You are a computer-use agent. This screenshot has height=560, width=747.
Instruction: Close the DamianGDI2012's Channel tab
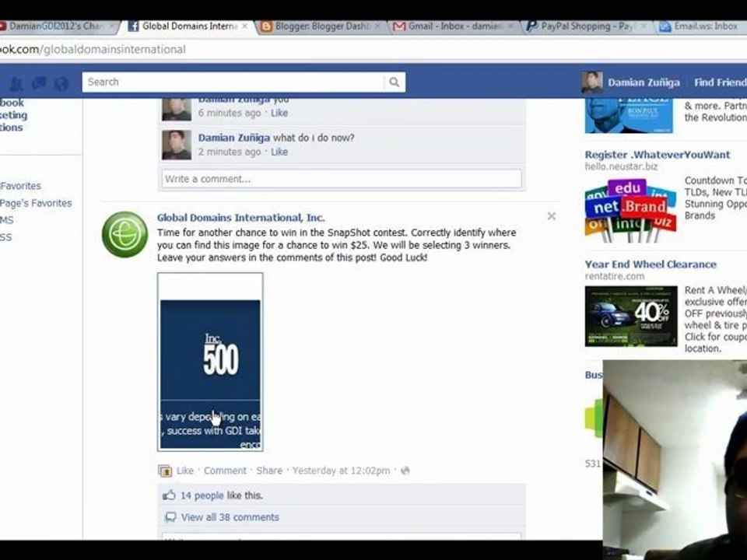(x=111, y=26)
